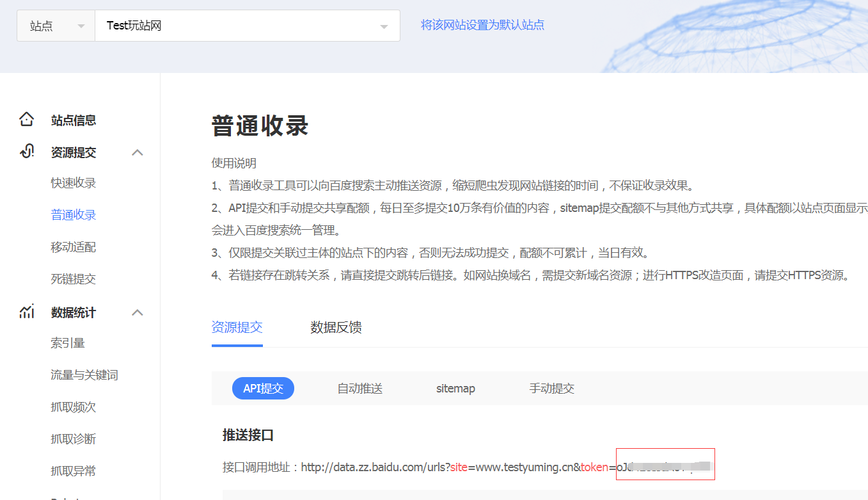Select the API提交 pill button
The image size is (868, 500).
coord(263,389)
